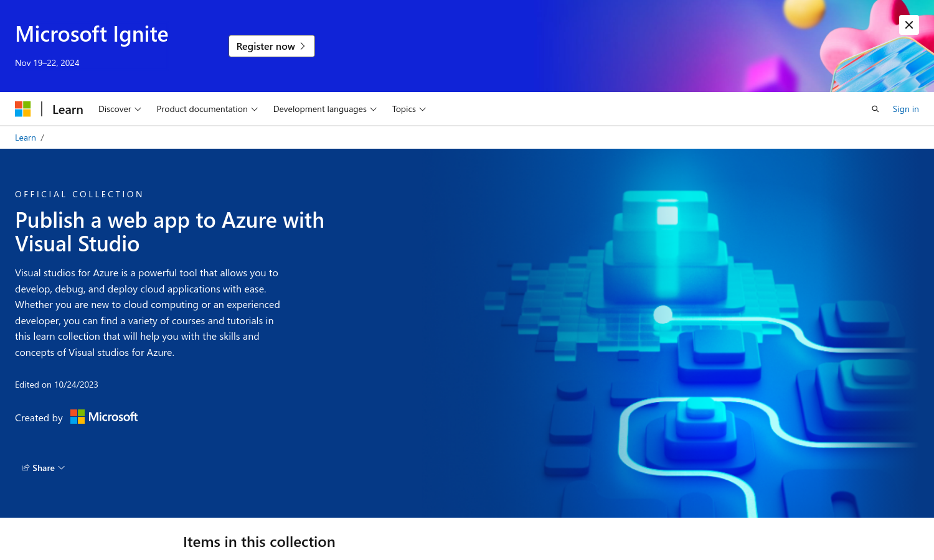This screenshot has width=934, height=560.
Task: Click the Edited on 10/24/2023 text
Action: point(57,385)
